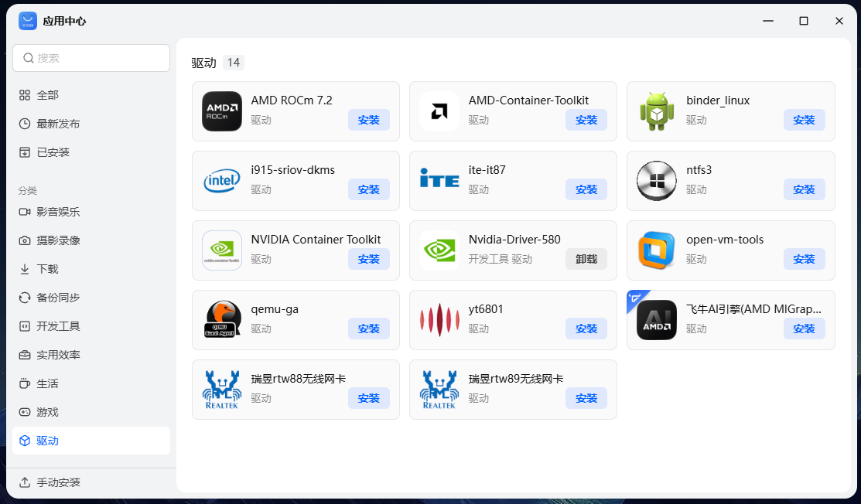Install NVIDIA Container Toolkit
The width and height of the screenshot is (861, 504).
[x=369, y=260]
